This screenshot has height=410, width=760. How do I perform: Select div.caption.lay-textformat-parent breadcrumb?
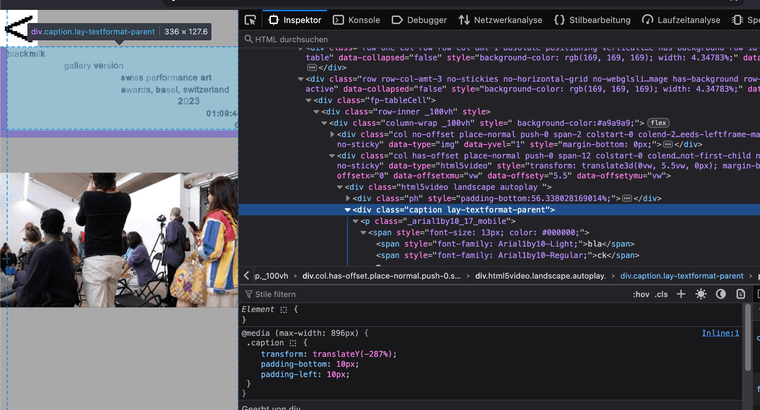pyautogui.click(x=681, y=276)
